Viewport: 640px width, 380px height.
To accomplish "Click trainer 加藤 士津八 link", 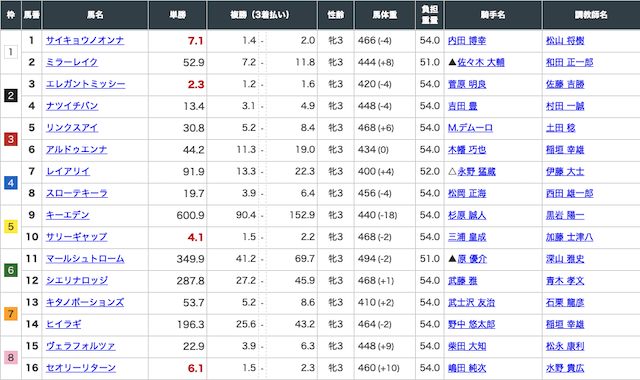I will (x=570, y=237).
